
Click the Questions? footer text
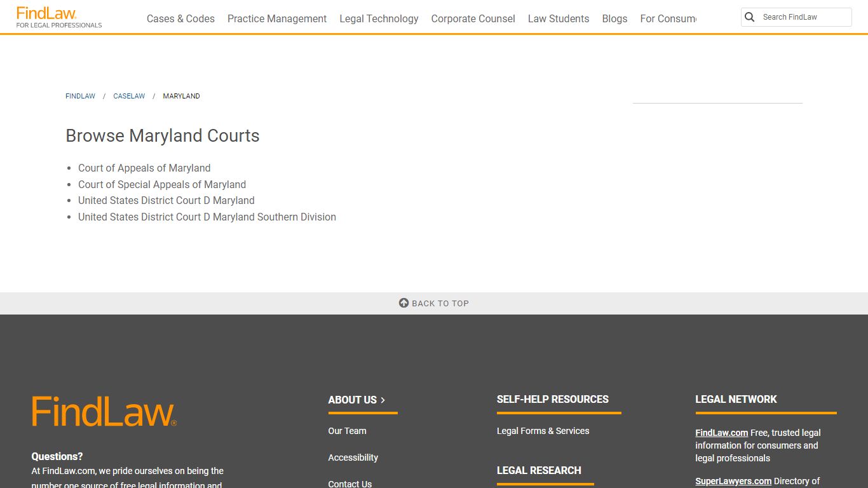pos(57,456)
